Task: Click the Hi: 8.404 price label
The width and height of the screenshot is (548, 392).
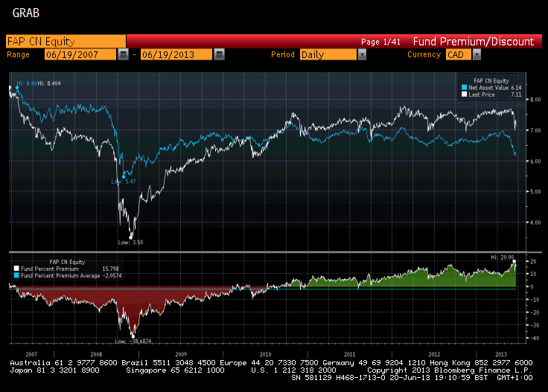Action: pyautogui.click(x=49, y=83)
